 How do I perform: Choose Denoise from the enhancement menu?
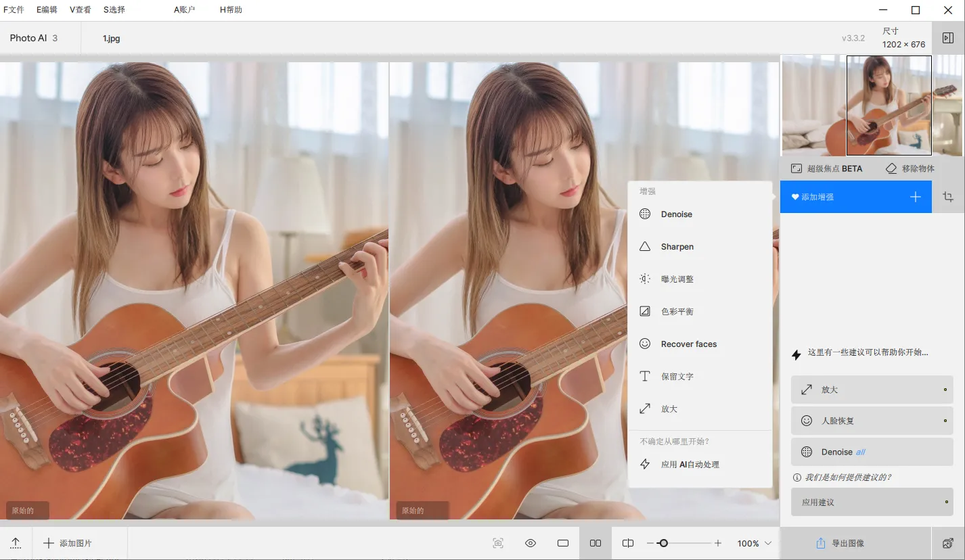click(700, 214)
